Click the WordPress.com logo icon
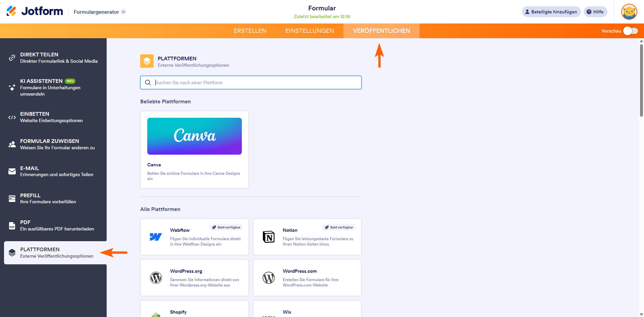This screenshot has width=644, height=317. point(269,278)
